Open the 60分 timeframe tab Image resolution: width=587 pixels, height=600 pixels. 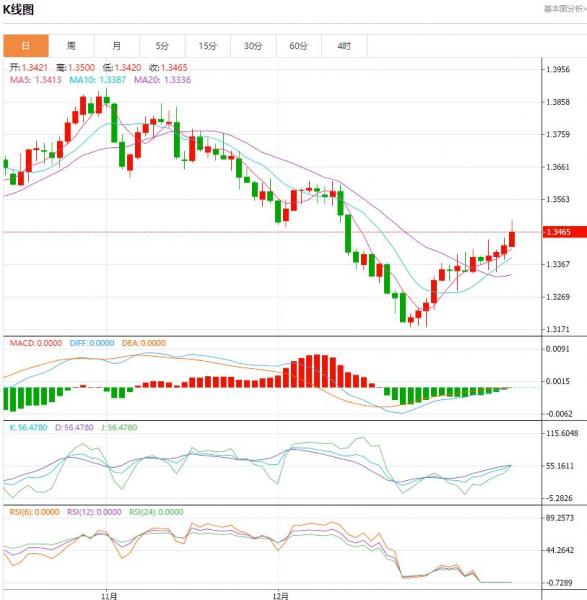tap(299, 46)
